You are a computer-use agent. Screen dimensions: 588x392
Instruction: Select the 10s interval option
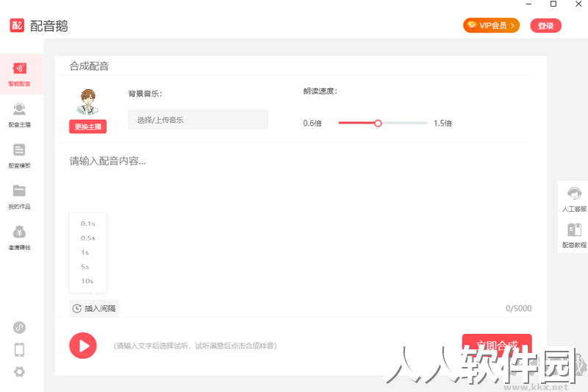pyautogui.click(x=87, y=281)
